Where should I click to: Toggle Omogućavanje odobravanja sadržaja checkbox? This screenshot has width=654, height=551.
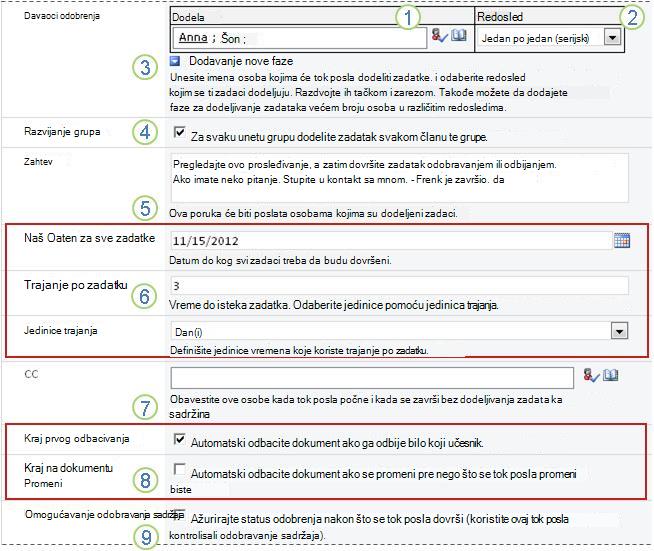coord(180,513)
